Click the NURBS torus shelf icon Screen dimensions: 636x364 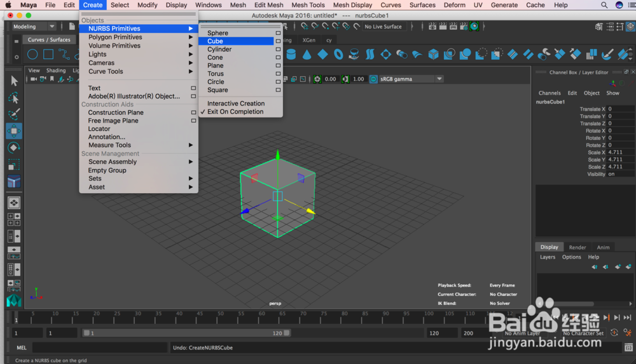338,55
